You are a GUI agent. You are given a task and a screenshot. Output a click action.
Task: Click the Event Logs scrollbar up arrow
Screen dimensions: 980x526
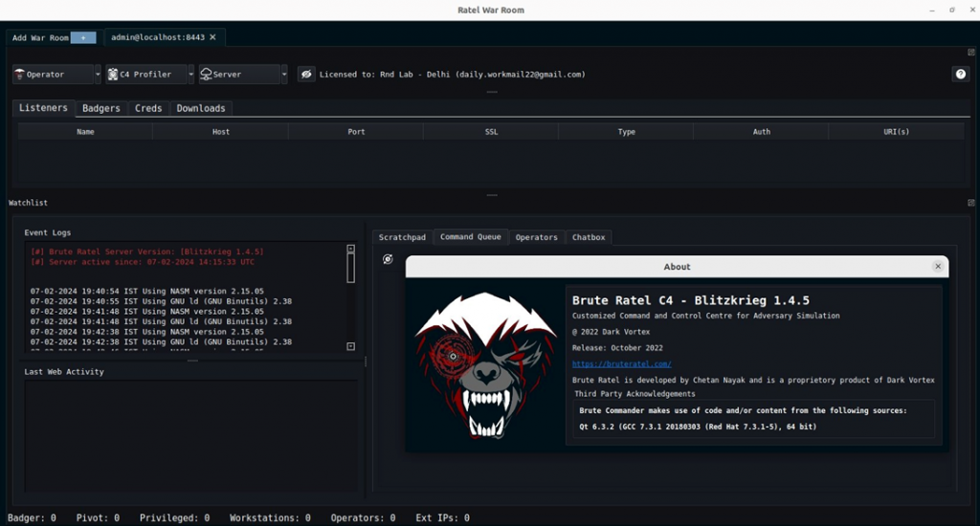click(x=350, y=249)
